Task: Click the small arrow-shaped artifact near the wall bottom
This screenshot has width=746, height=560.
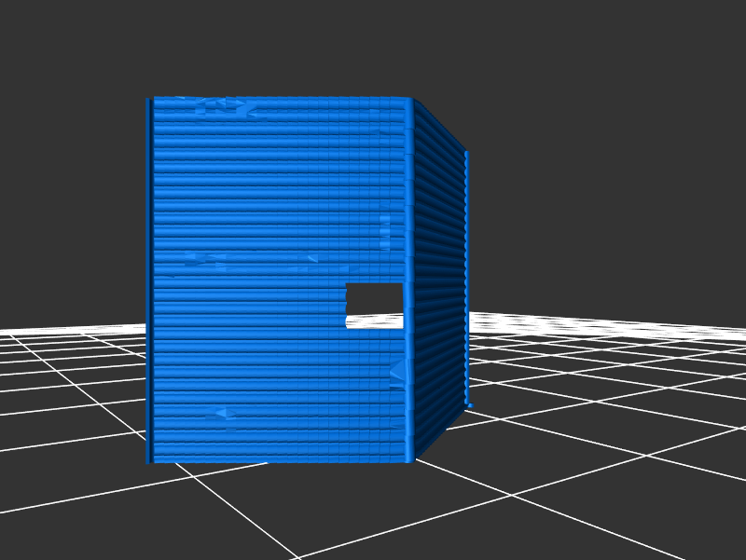Action: (221, 413)
